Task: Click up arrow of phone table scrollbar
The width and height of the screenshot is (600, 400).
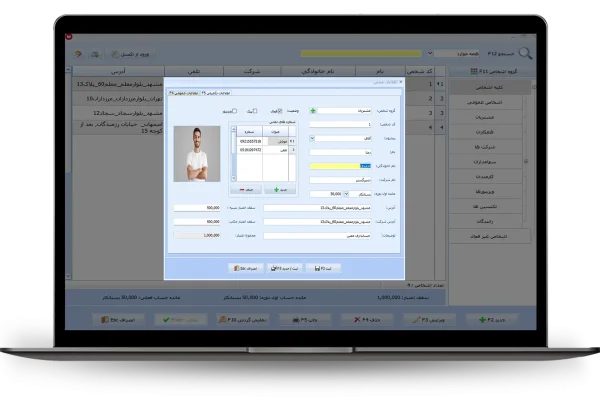Action: point(233,129)
